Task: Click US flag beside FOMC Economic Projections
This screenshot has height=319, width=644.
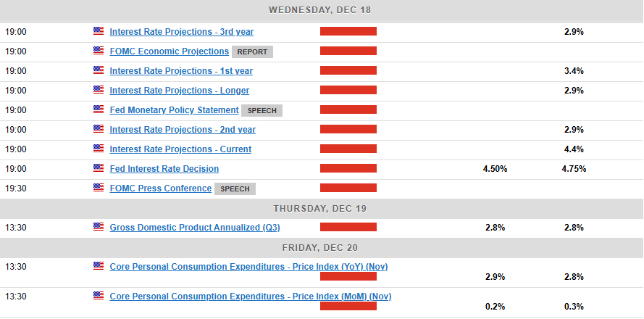Action: click(99, 51)
